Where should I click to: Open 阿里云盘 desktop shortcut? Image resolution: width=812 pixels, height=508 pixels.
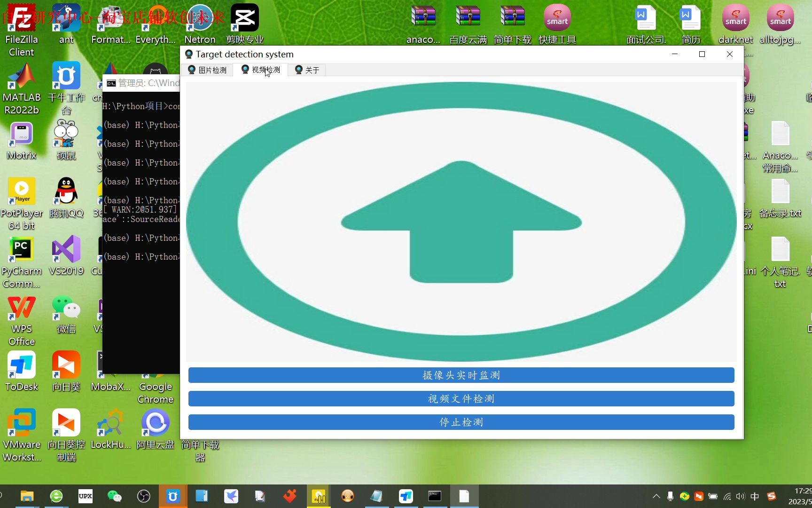coord(156,430)
